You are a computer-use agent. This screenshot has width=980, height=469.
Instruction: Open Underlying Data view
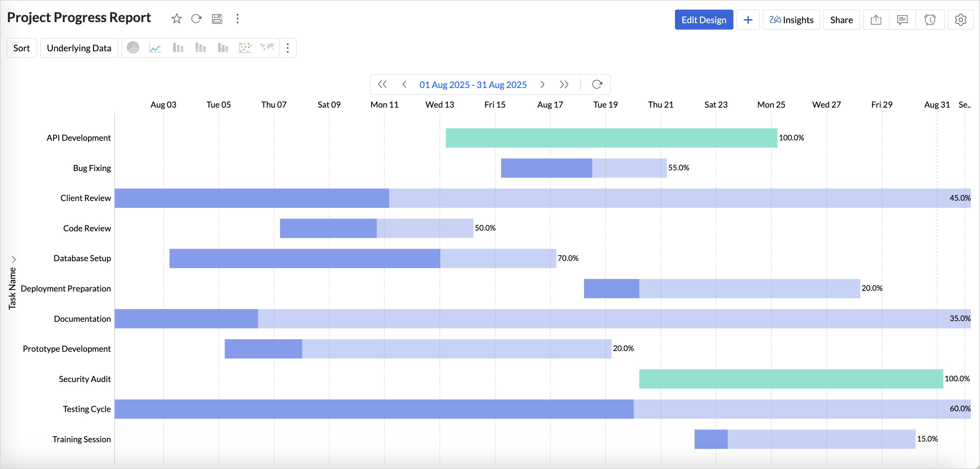[x=79, y=48]
